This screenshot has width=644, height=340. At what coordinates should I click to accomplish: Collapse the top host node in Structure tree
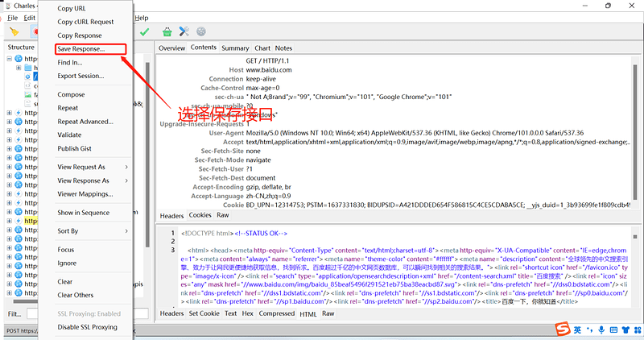[10, 59]
